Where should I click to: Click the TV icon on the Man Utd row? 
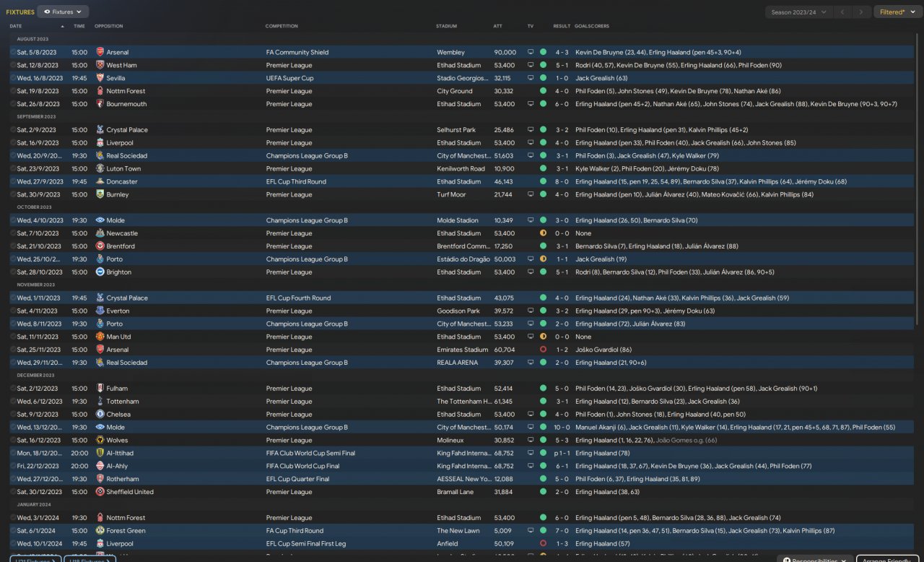(531, 337)
